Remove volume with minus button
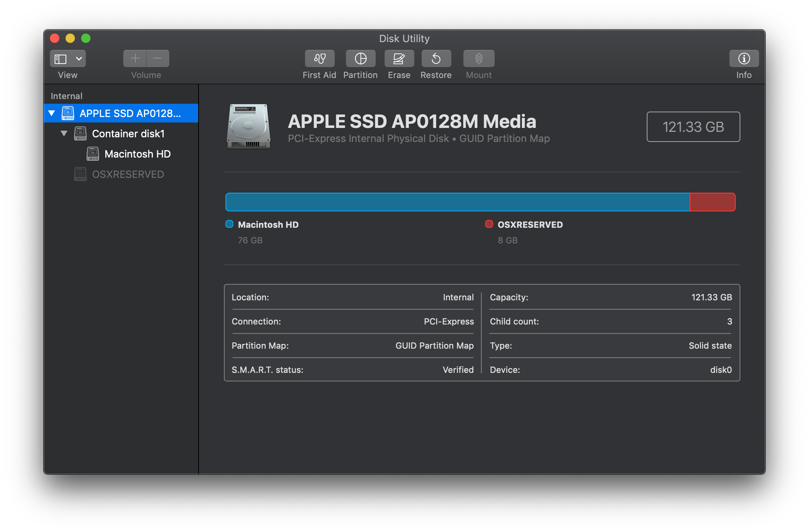The width and height of the screenshot is (809, 532). pos(158,59)
